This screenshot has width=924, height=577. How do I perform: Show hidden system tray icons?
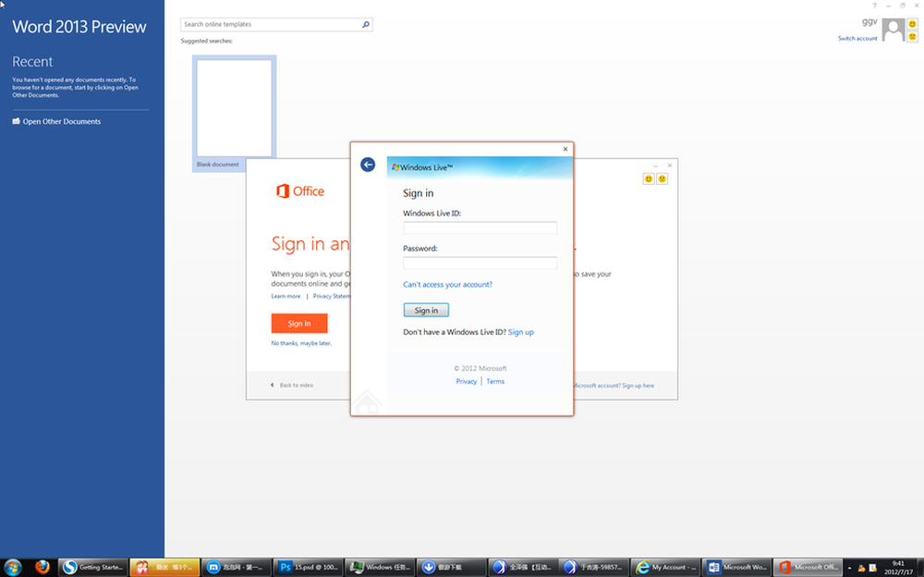(849, 568)
